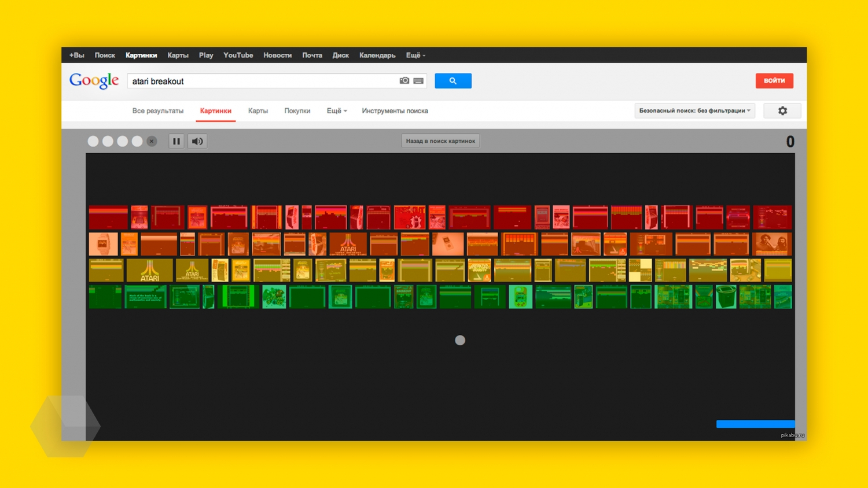Mute the game sound speaker icon
This screenshot has height=488, width=868.
point(197,141)
